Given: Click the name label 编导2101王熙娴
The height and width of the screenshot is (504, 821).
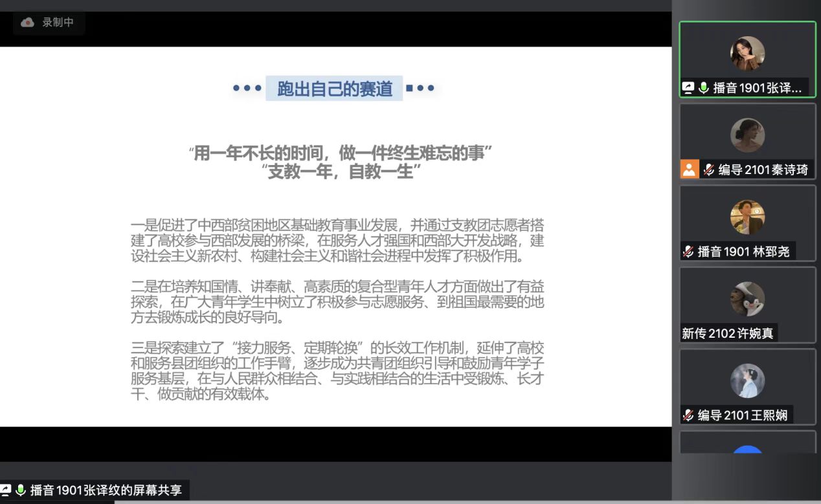Looking at the screenshot, I should point(743,415).
